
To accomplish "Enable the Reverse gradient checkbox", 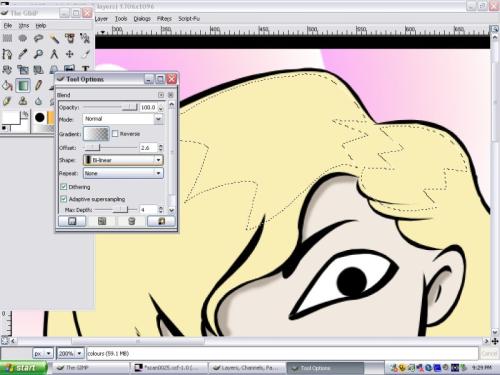I will click(x=115, y=134).
